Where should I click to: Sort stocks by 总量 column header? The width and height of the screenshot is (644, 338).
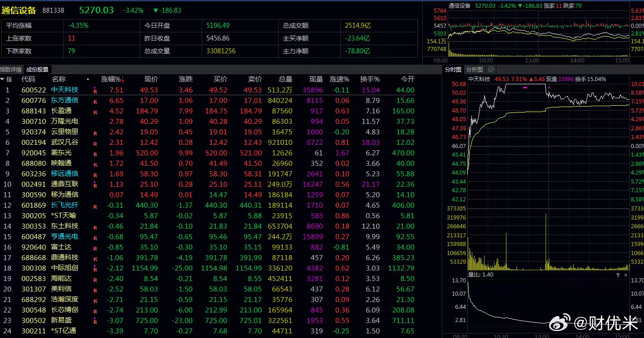(285, 79)
